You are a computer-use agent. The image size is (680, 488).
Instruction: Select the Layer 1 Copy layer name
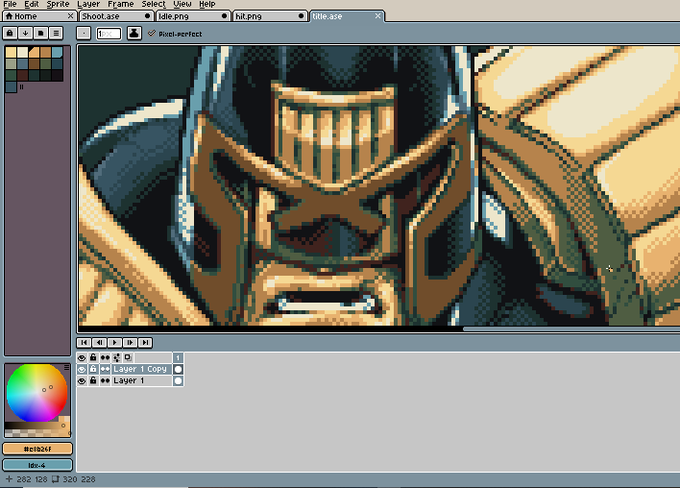pos(141,369)
